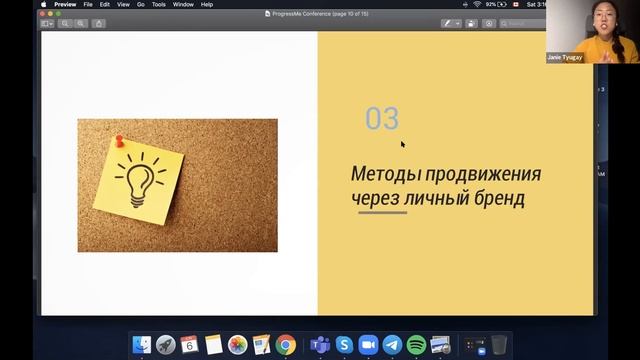The width and height of the screenshot is (640, 360).
Task: Open the Trash from the dock
Action: [499, 345]
